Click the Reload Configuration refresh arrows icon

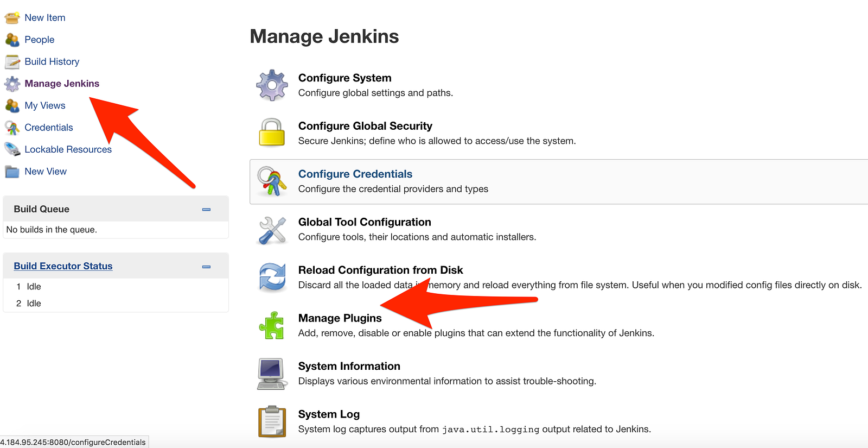click(272, 277)
